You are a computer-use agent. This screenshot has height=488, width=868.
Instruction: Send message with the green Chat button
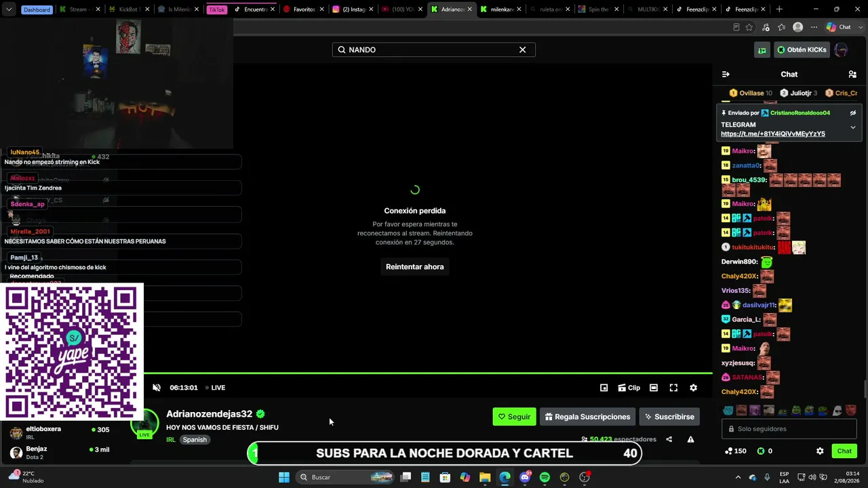coord(844,451)
